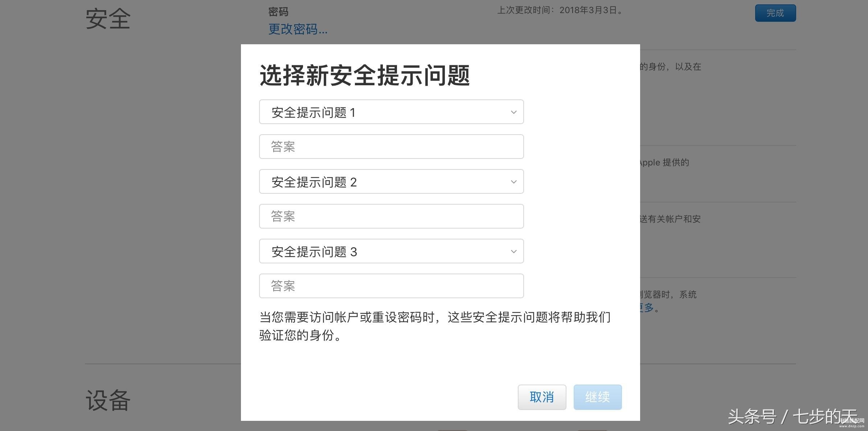Focus the 答案 field under question 1
Screen dimensions: 868x431
(x=391, y=147)
